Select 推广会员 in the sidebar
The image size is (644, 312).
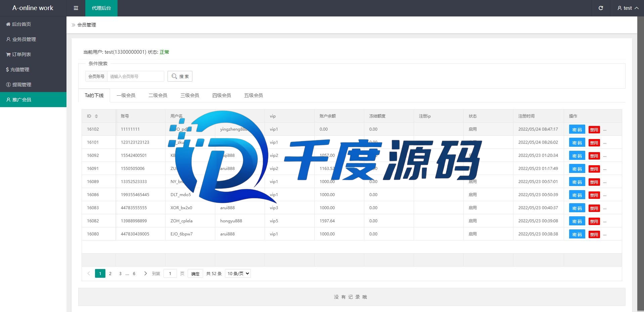pyautogui.click(x=33, y=100)
